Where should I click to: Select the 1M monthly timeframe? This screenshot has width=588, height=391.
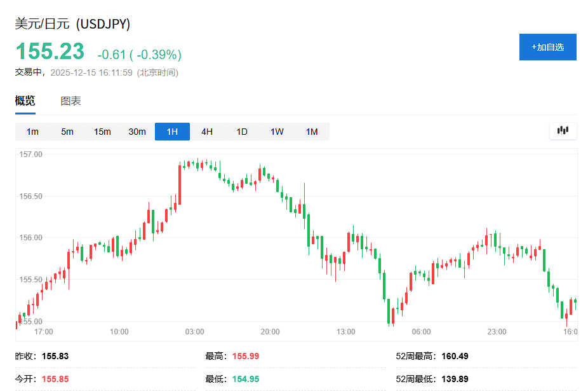311,131
